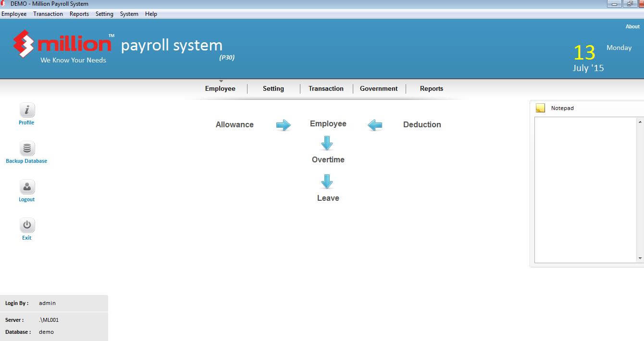Click Notepad scrollbar up arrow
The width and height of the screenshot is (644, 341).
point(640,122)
